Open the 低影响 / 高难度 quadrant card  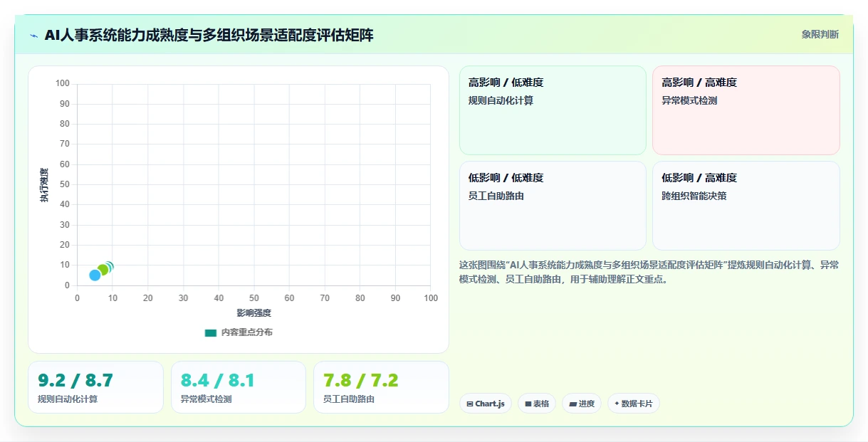coord(746,206)
